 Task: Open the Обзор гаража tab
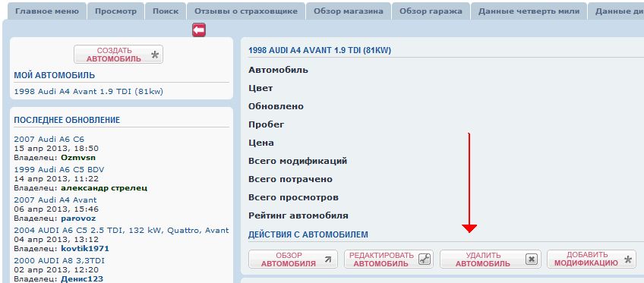coord(431,11)
